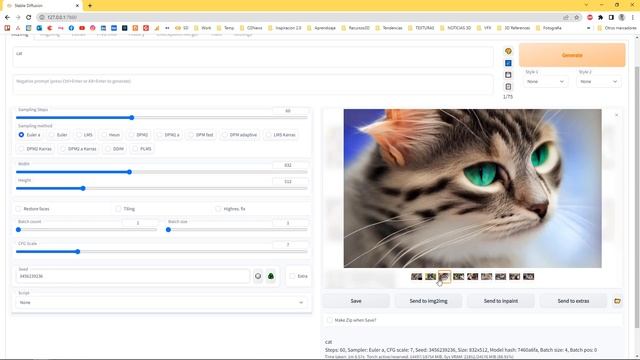Select the DPM fast sampler

point(200,135)
